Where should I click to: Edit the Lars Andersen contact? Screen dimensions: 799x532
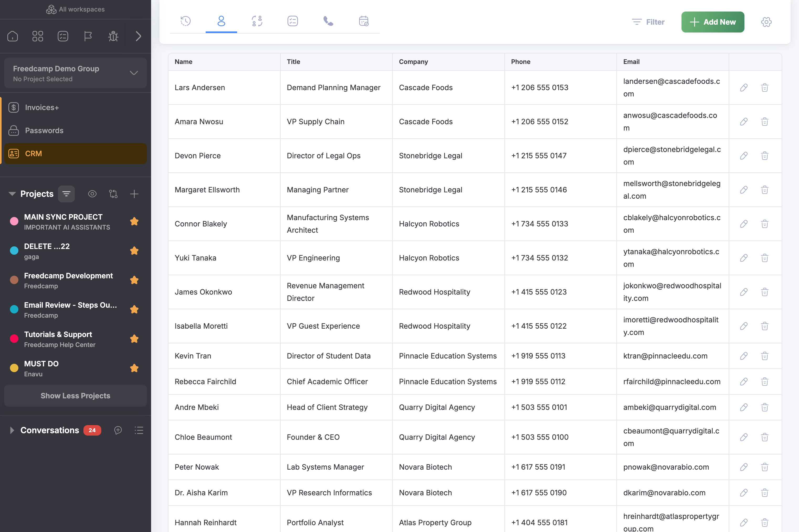[x=744, y=88]
